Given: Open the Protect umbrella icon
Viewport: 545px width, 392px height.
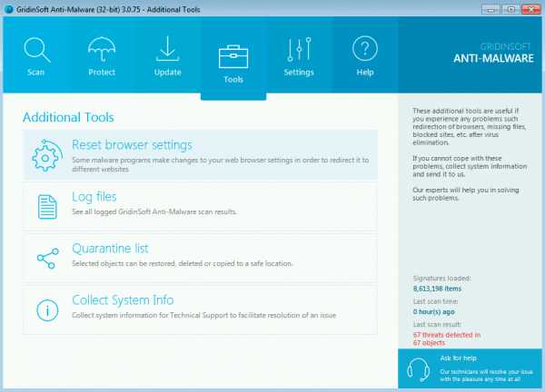Looking at the screenshot, I should click(x=102, y=49).
